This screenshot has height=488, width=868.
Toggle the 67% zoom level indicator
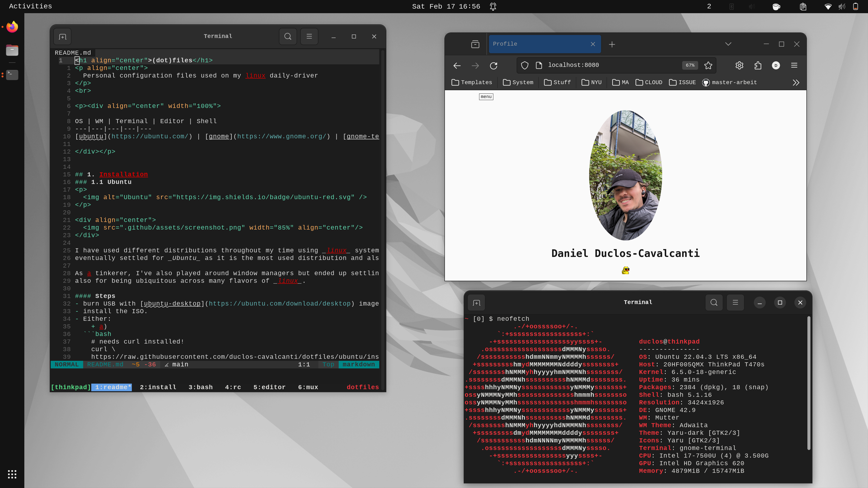690,65
